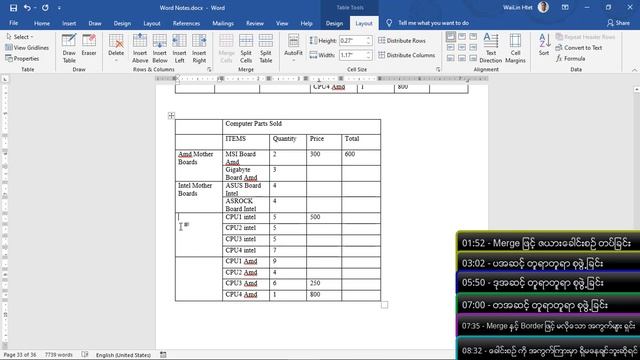Screen dimensions: 640x360
Task: Click the column Width input field
Action: tap(352, 55)
